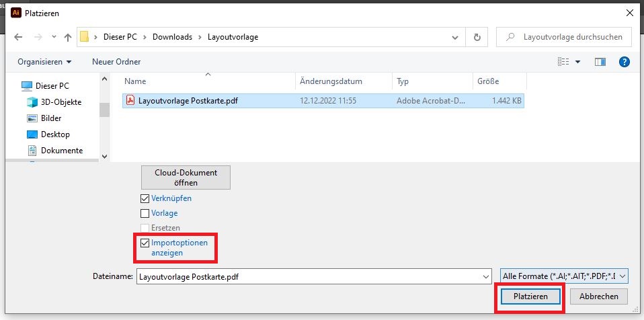Open the view options dropdown arrow

coord(577,62)
